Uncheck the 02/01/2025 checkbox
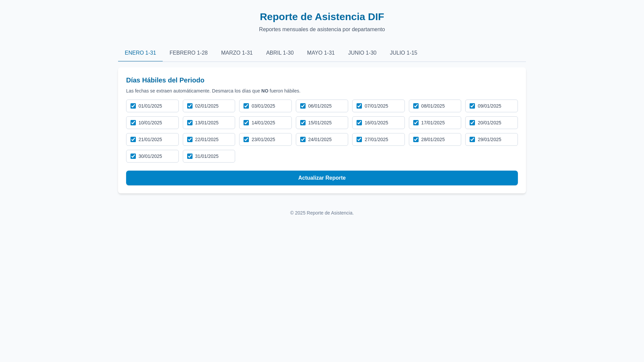The height and width of the screenshot is (362, 644). tap(190, 106)
